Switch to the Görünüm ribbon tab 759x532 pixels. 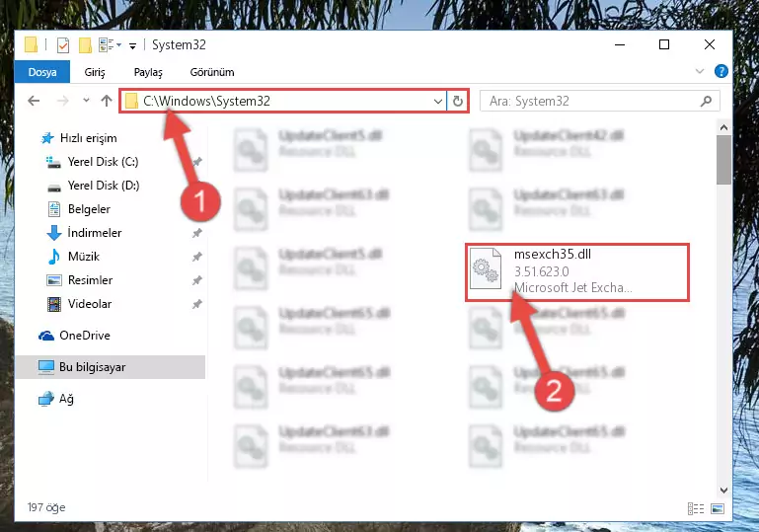[212, 72]
